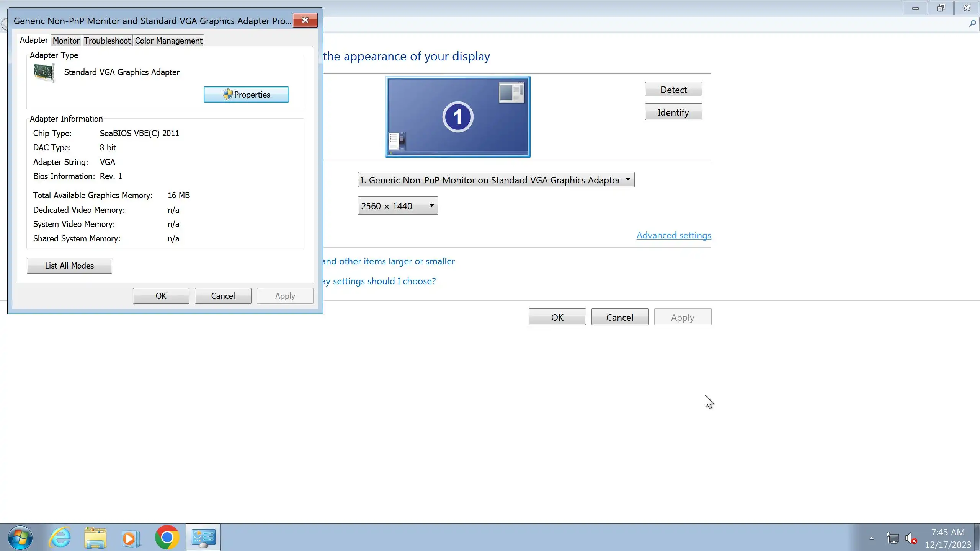980x551 pixels.
Task: Select the monitor 1 preview thumbnail
Action: coord(457,117)
